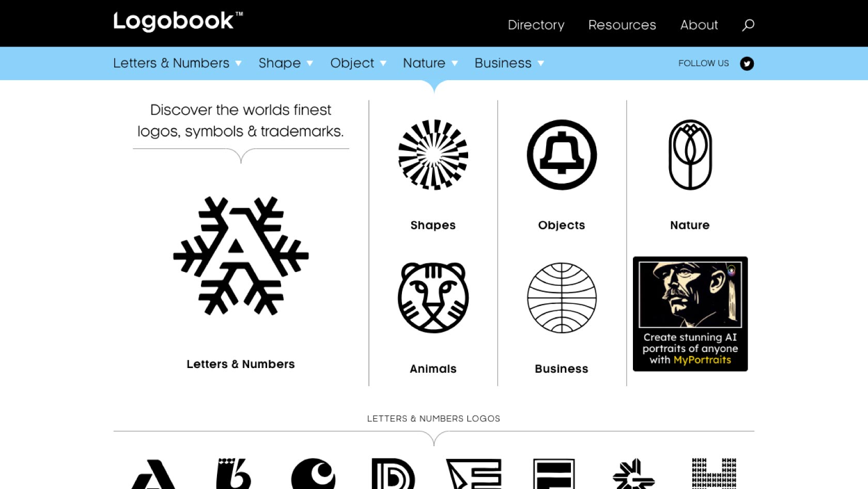Click the bell Objects logo
868x489 pixels.
562,155
